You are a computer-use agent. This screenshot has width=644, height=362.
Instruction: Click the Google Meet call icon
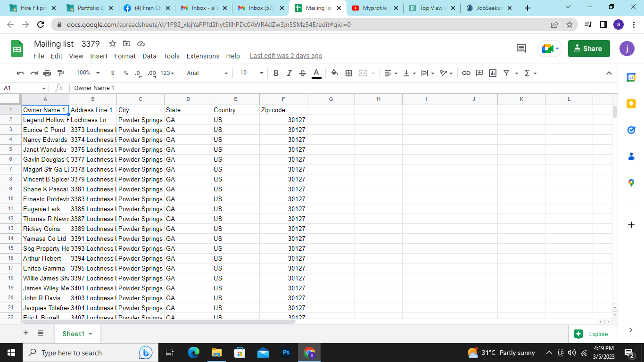click(x=550, y=49)
